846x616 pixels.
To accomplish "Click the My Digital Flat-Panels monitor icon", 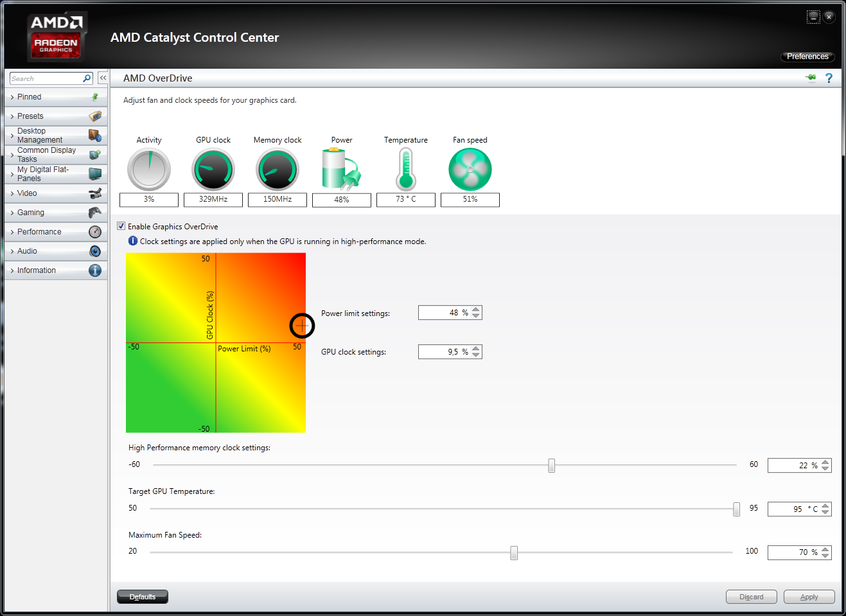I will pyautogui.click(x=95, y=174).
